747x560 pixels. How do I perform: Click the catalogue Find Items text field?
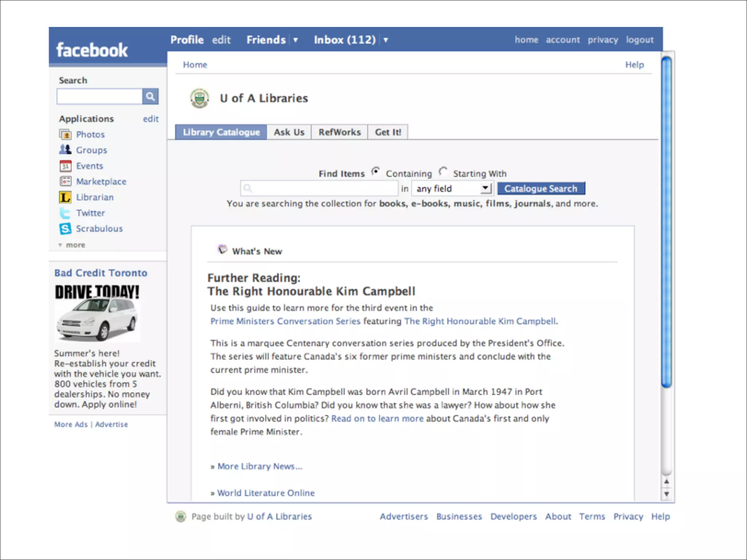pos(319,188)
